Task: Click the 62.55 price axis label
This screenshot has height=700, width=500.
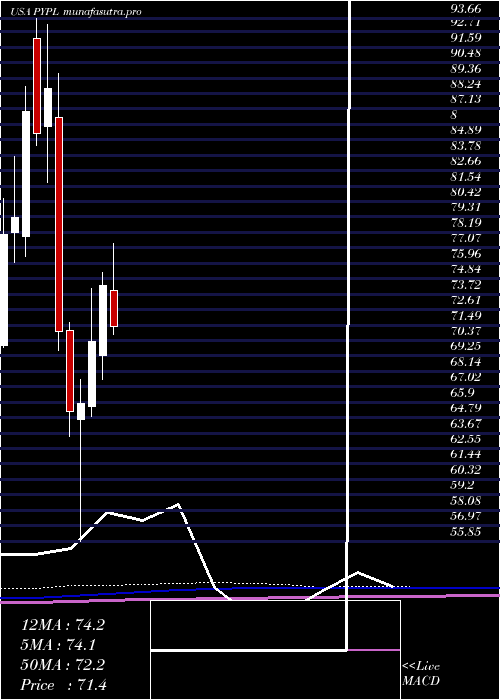Action: [x=466, y=440]
